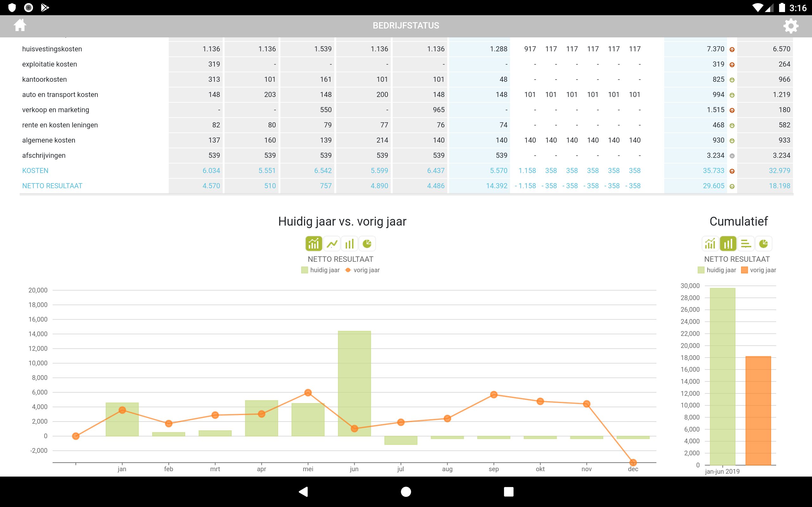Image resolution: width=812 pixels, height=507 pixels.
Task: Click the NETTO RESULTAAT row label
Action: coord(52,186)
